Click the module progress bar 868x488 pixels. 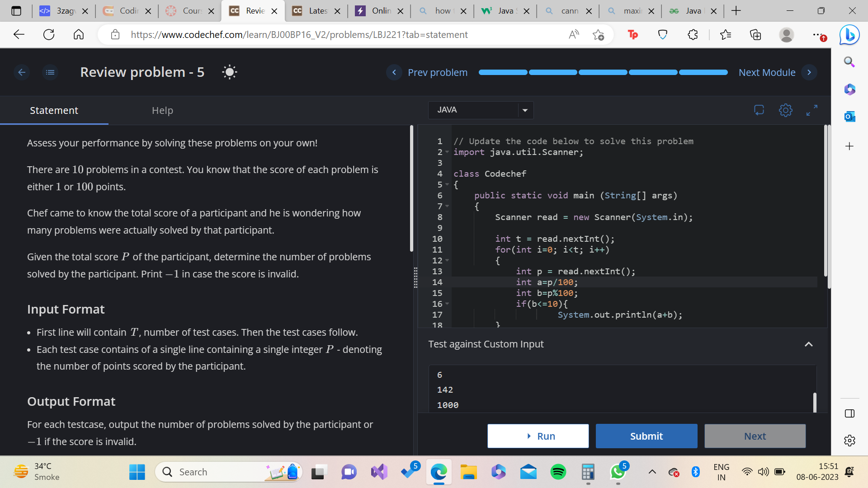(603, 72)
